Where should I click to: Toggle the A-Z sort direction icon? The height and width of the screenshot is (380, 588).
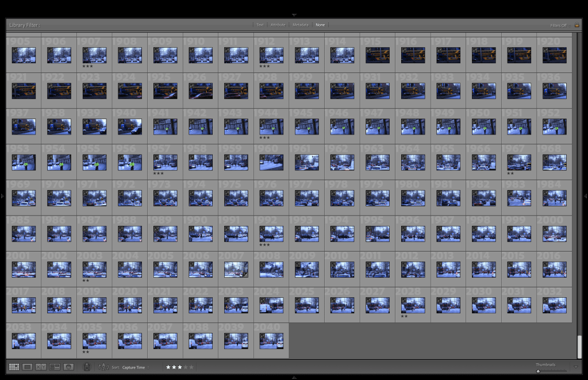[x=103, y=367]
